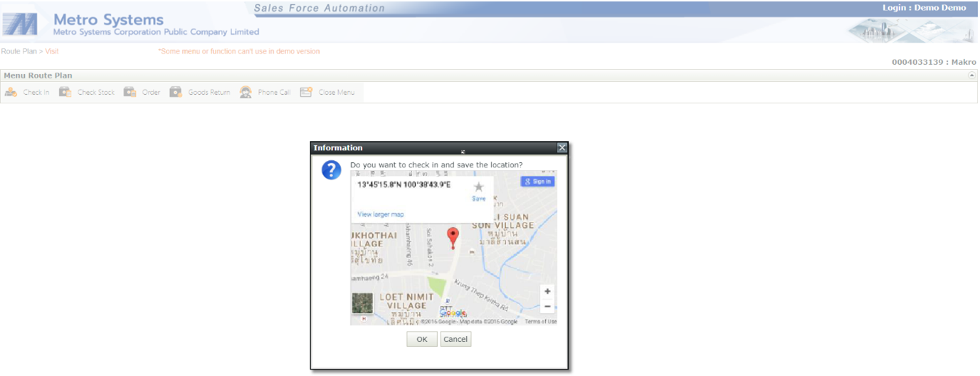Zoom in the map with plus

(x=547, y=292)
